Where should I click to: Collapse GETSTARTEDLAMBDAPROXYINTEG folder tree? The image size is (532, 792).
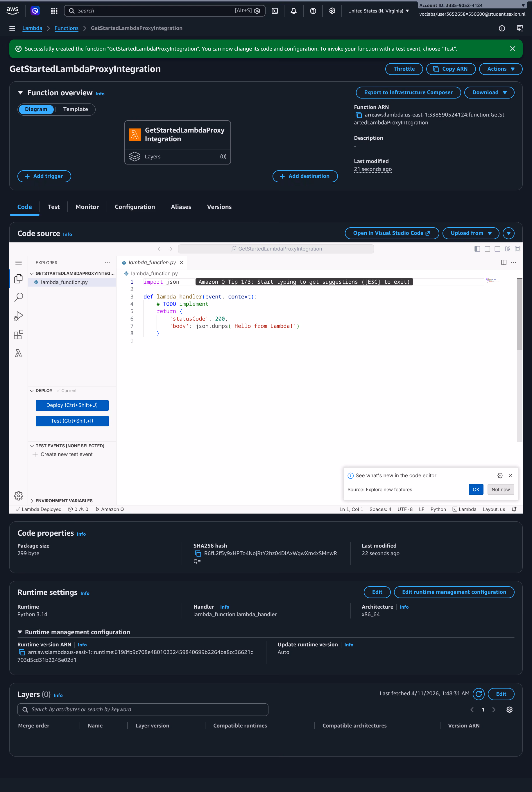[32, 273]
